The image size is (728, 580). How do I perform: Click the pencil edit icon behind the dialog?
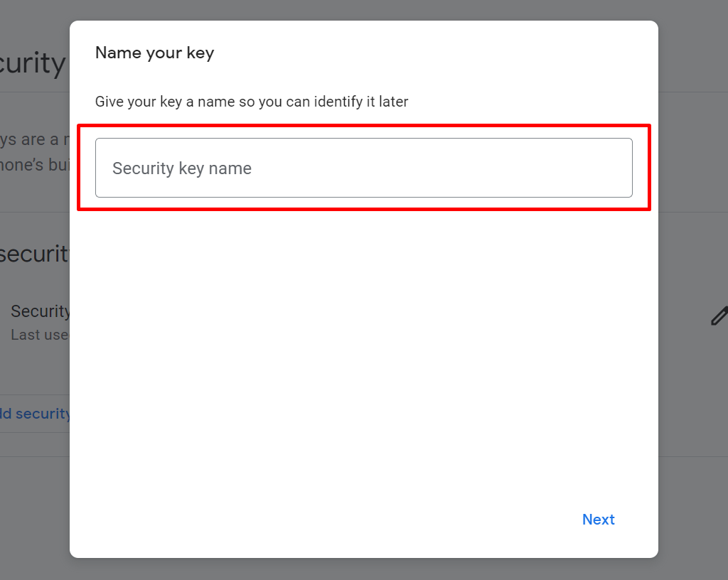click(719, 316)
